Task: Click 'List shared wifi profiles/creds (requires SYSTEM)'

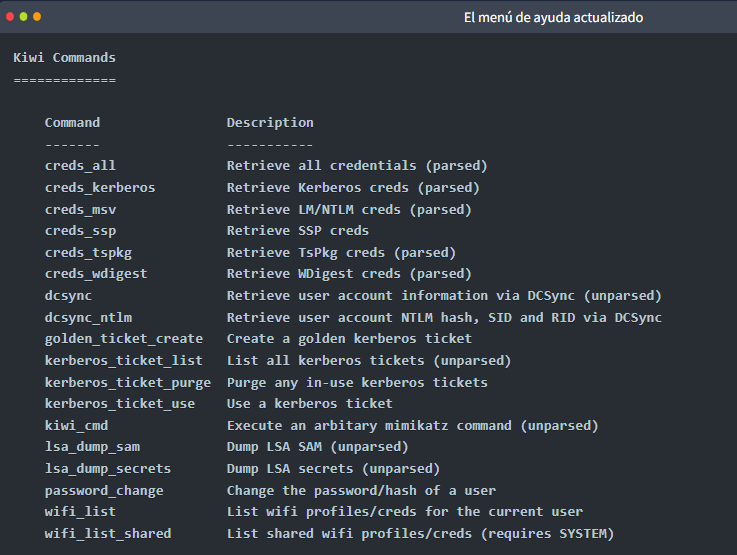Action: (420, 534)
